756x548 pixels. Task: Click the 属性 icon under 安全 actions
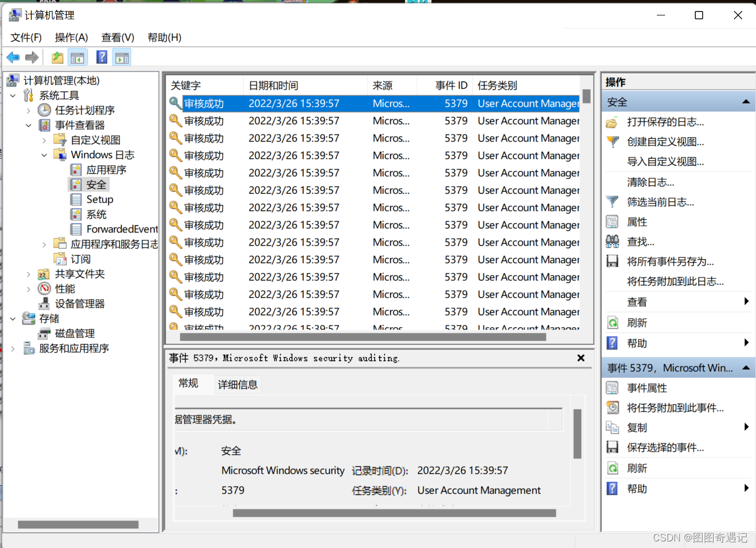coord(612,222)
